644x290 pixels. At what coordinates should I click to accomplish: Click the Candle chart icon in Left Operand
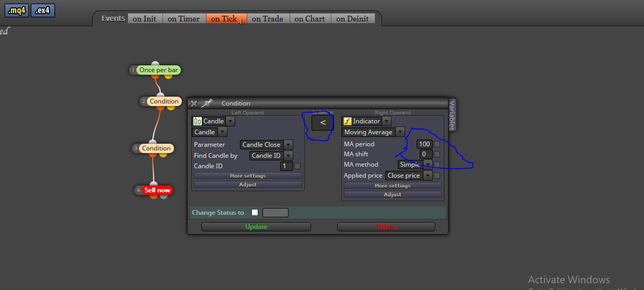click(197, 121)
